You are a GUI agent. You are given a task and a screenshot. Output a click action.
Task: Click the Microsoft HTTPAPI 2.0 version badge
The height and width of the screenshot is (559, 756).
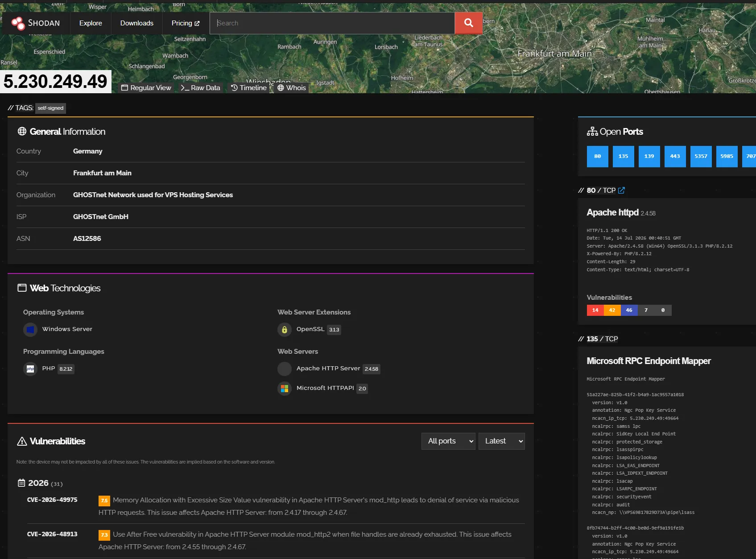tap(362, 389)
